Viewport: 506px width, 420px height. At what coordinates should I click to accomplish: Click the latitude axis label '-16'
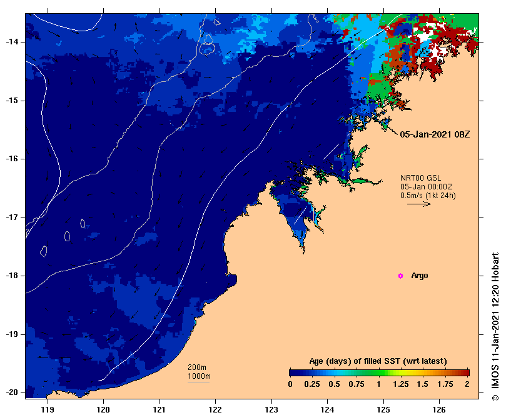(12, 159)
